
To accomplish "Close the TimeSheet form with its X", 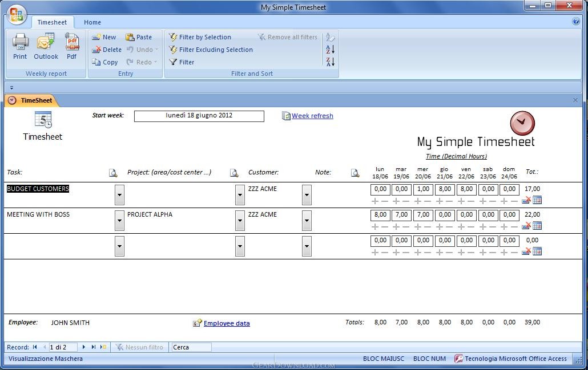I will (575, 100).
